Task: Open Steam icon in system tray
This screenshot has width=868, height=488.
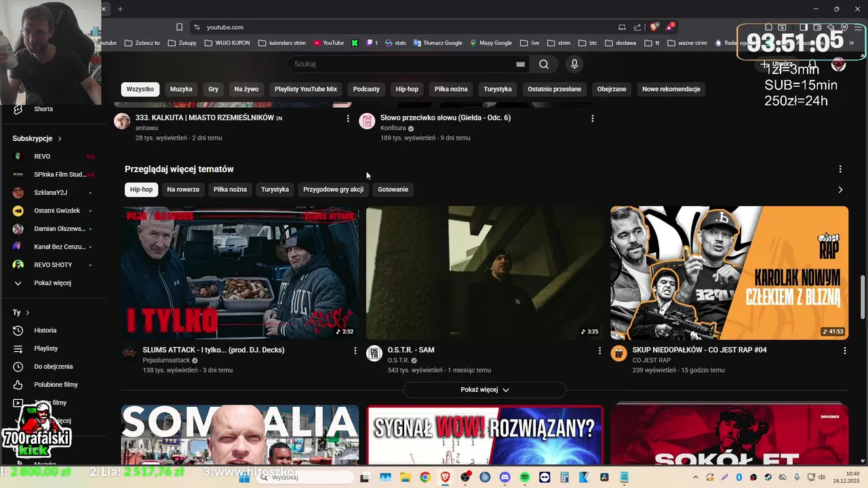Action: pyautogui.click(x=768, y=477)
